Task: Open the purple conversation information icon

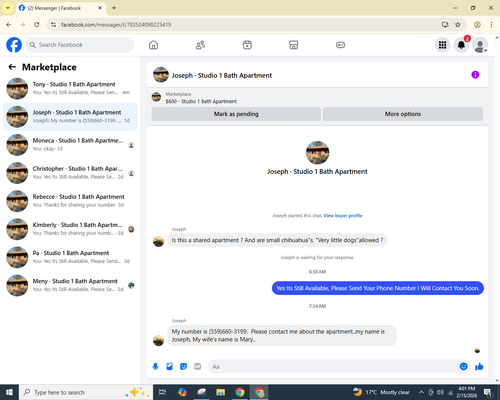Action: click(475, 75)
